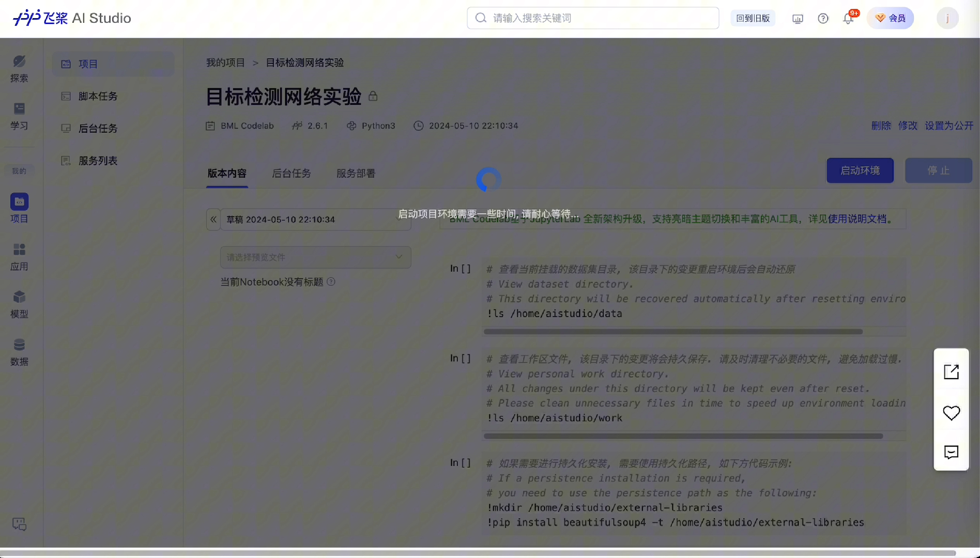
Task: Open the monitor icon in top bar
Action: coord(798,19)
